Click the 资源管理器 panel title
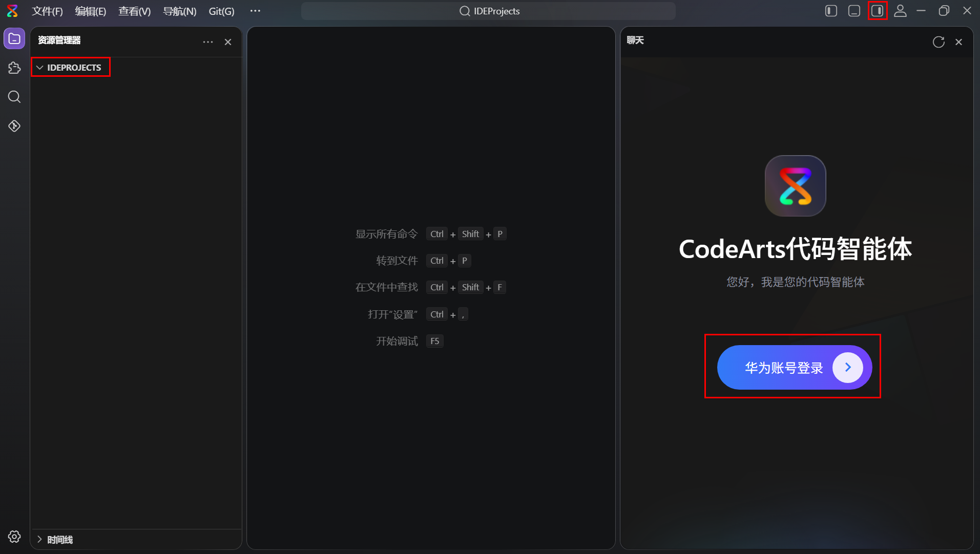This screenshot has width=980, height=554. pyautogui.click(x=59, y=40)
